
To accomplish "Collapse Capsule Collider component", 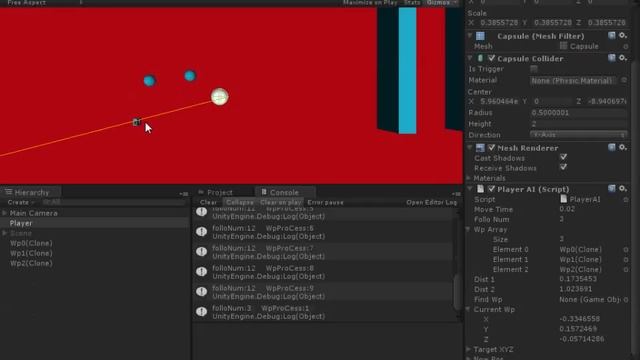I will point(470,58).
